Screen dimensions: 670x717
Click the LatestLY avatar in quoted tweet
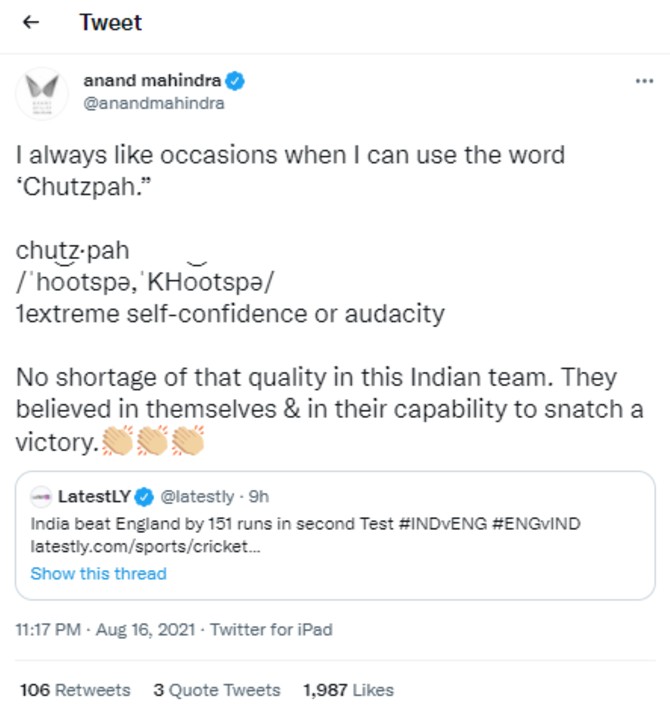(41, 496)
